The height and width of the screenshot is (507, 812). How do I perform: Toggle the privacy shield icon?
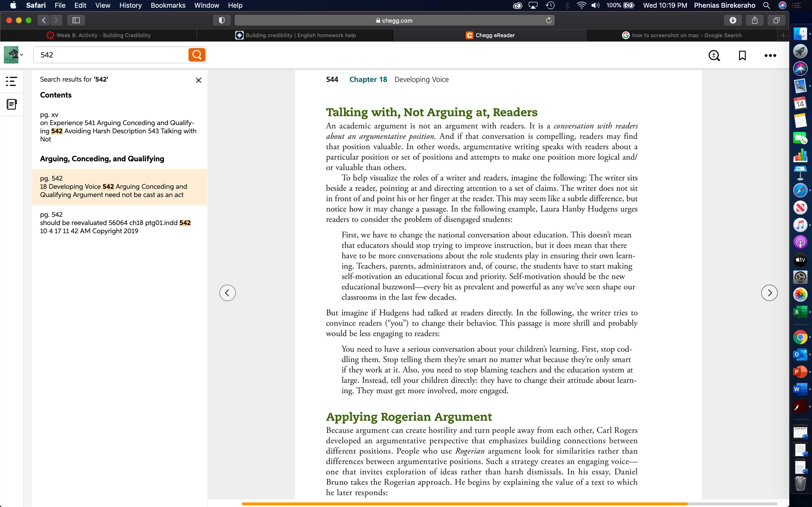(221, 21)
